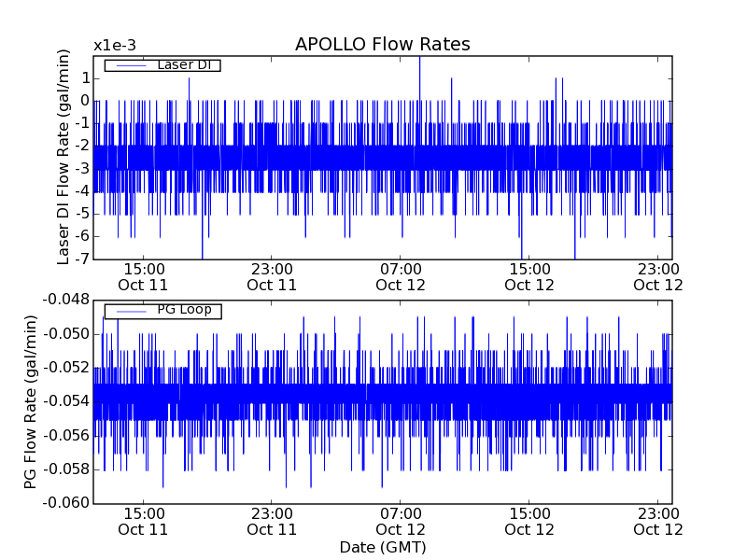
Task: Click the Date (GMT) x-axis label
Action: pyautogui.click(x=382, y=548)
